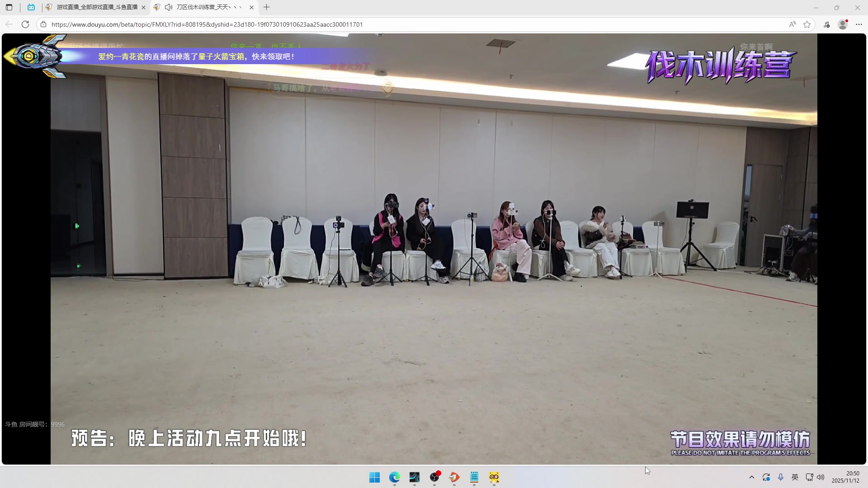
Task: Click the Edge profile avatar with notification dot
Action: [x=843, y=24]
